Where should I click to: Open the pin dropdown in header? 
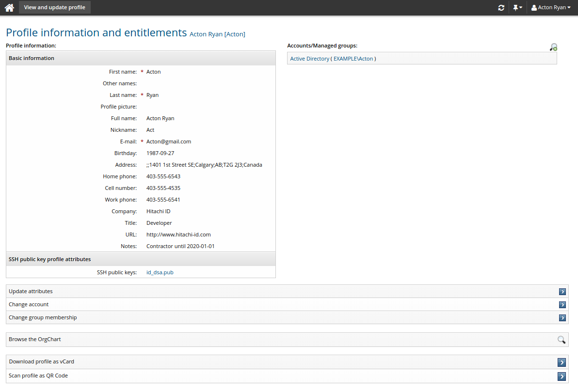pos(517,8)
